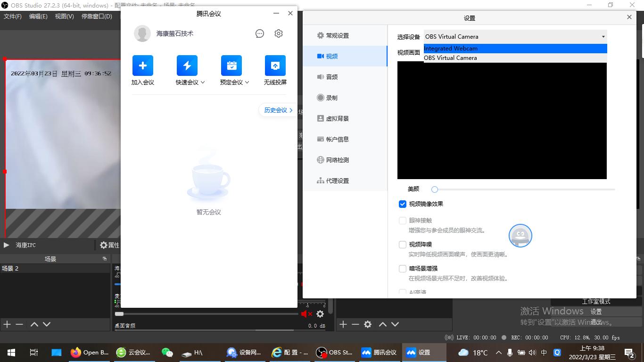Adjust the 美颜 beauty slider
The height and width of the screenshot is (362, 644).
[x=434, y=189]
